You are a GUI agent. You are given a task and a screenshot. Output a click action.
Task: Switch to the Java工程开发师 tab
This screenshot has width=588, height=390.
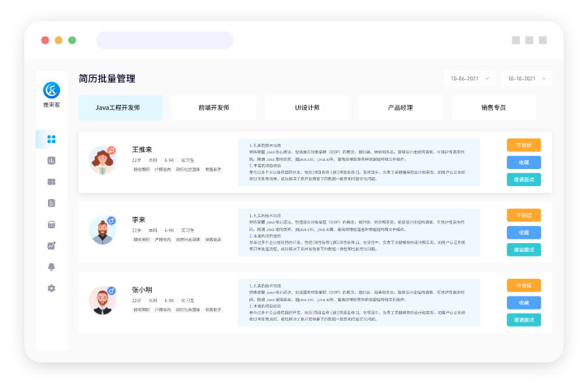tap(121, 107)
